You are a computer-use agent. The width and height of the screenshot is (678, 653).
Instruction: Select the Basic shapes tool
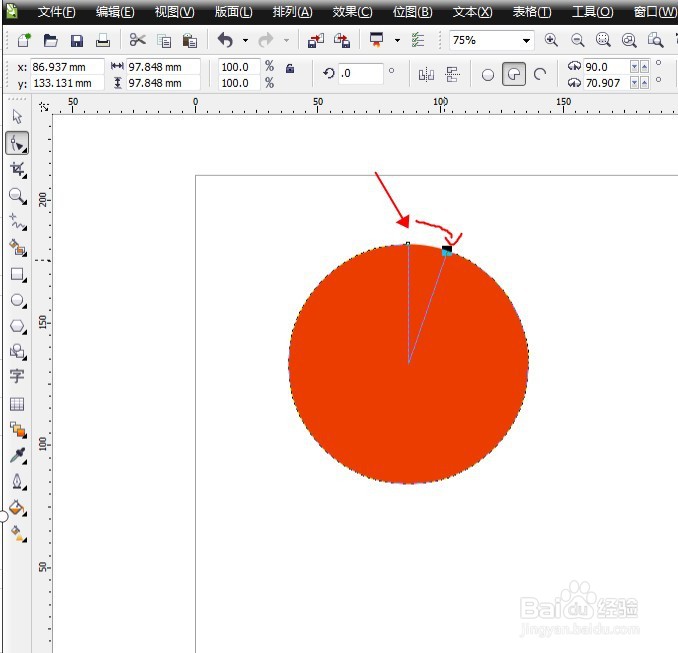pos(18,351)
